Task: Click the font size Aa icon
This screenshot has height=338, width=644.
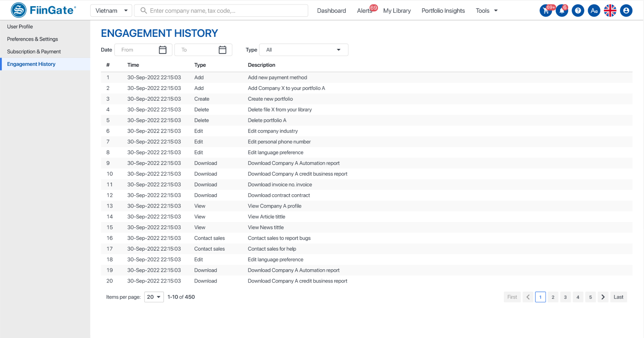Action: pos(594,11)
